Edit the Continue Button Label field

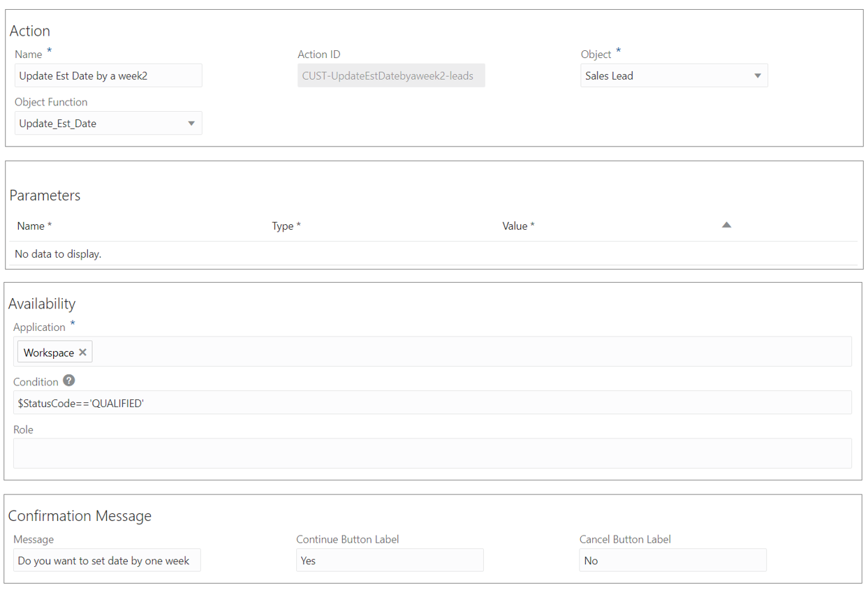point(390,561)
